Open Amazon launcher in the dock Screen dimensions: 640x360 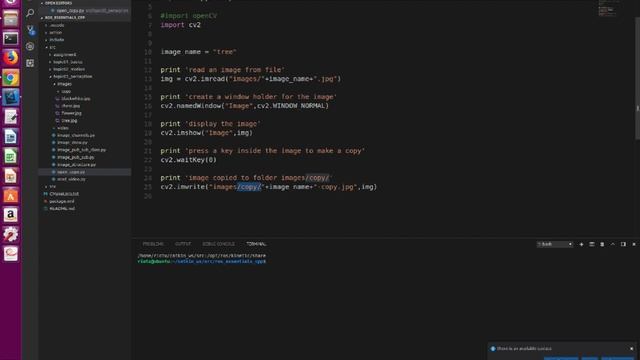click(11, 215)
